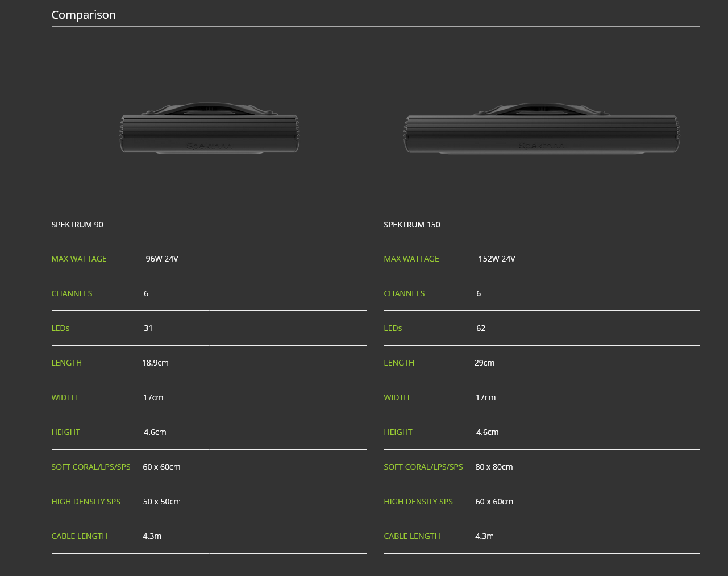Select the 29cm length value
This screenshot has width=728, height=576.
tap(484, 363)
